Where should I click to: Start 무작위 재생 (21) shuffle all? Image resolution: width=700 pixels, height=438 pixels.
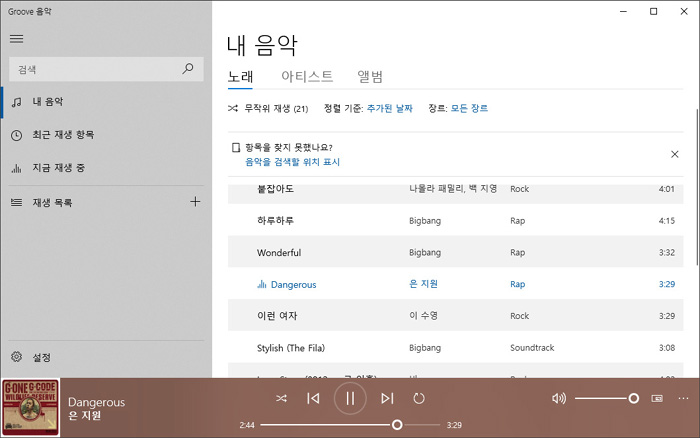[268, 108]
